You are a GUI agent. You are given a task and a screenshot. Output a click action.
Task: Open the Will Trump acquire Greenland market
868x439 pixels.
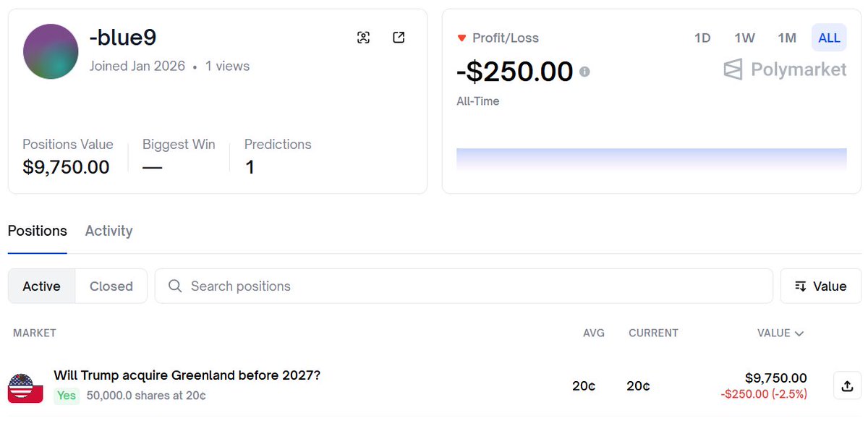[187, 375]
